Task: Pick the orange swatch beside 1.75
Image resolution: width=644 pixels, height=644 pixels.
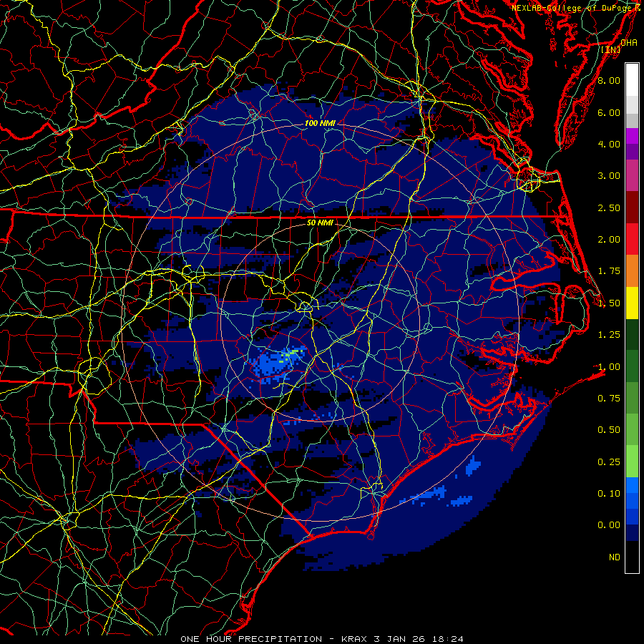Action: [632, 271]
